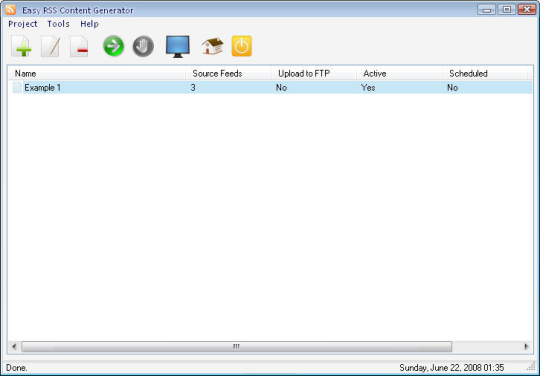This screenshot has height=376, width=540.
Task: Sort by the Active column header
Action: (399, 73)
